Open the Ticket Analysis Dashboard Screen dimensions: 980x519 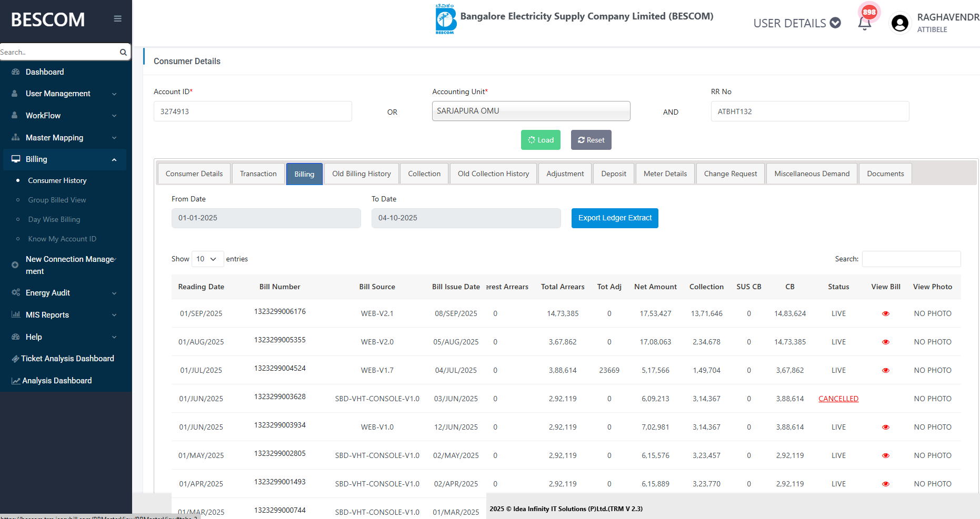click(x=67, y=359)
